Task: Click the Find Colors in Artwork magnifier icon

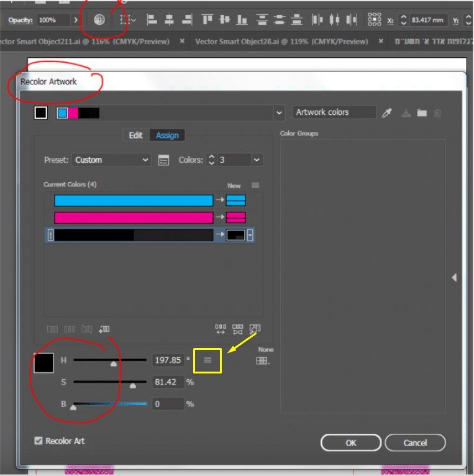Action: point(255,329)
